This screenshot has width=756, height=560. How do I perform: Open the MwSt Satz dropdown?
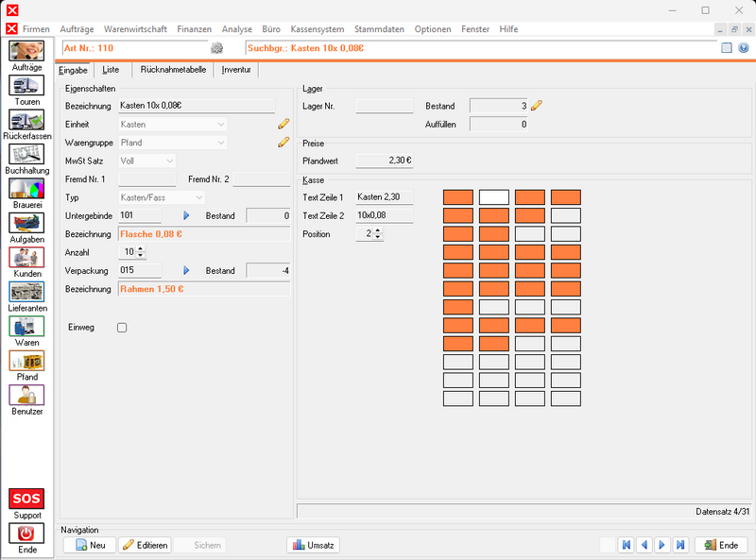147,161
